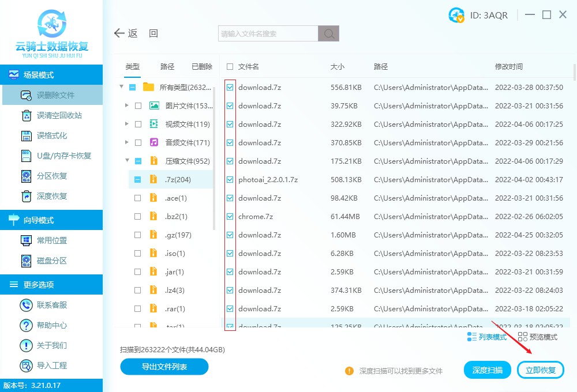Click the 61.44MB size cell
The image size is (577, 392).
[x=345, y=217]
